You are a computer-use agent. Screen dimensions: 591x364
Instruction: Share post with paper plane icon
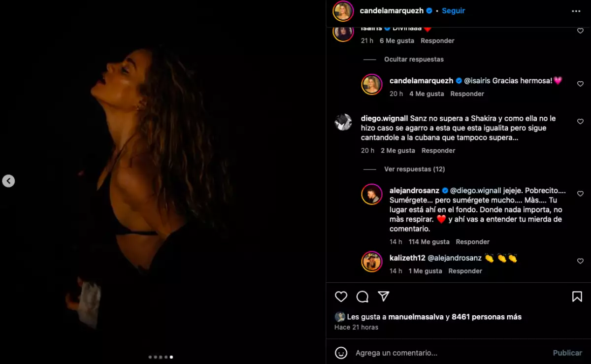tap(384, 296)
